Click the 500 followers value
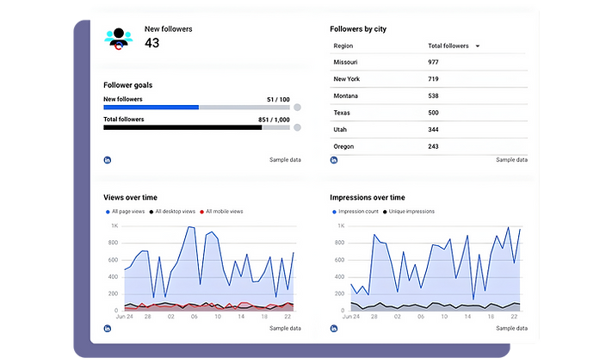 [x=433, y=113]
